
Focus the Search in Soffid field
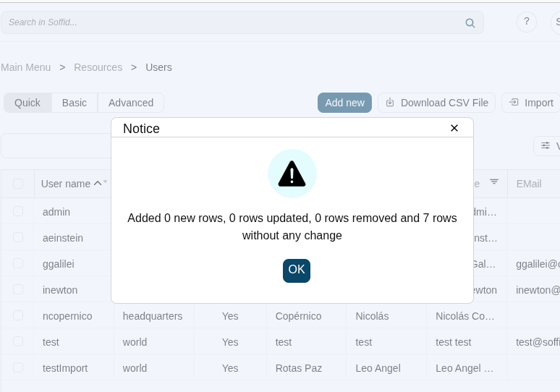coord(232,22)
